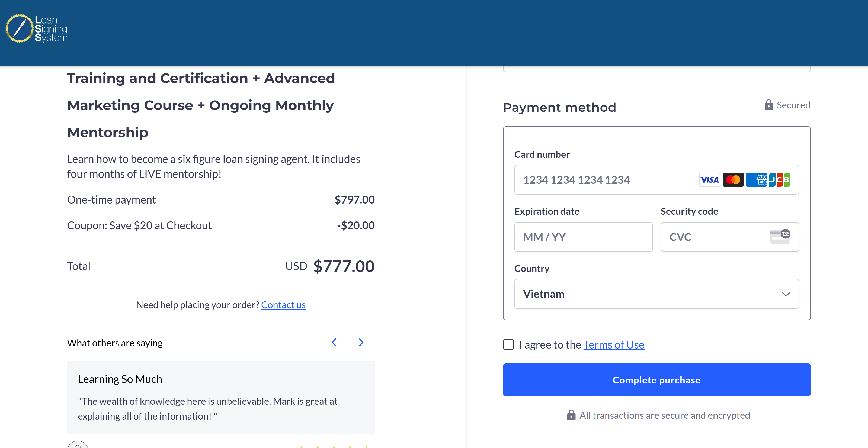Click the American Express icon
The height and width of the screenshot is (448, 868).
756,180
